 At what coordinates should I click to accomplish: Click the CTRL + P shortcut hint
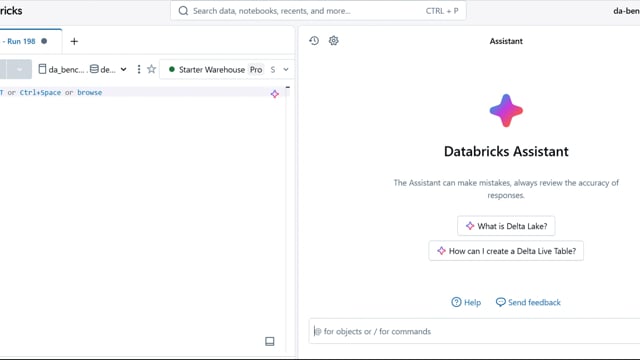pyautogui.click(x=442, y=11)
